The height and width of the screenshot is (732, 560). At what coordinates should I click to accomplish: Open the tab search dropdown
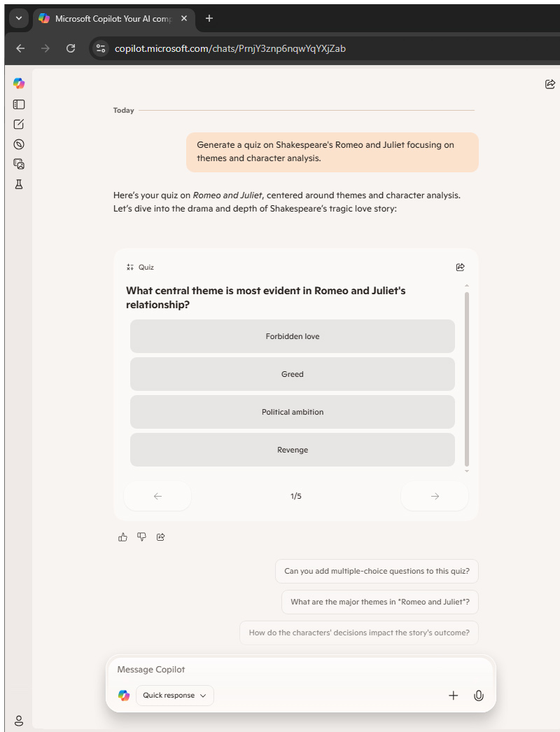(x=19, y=19)
